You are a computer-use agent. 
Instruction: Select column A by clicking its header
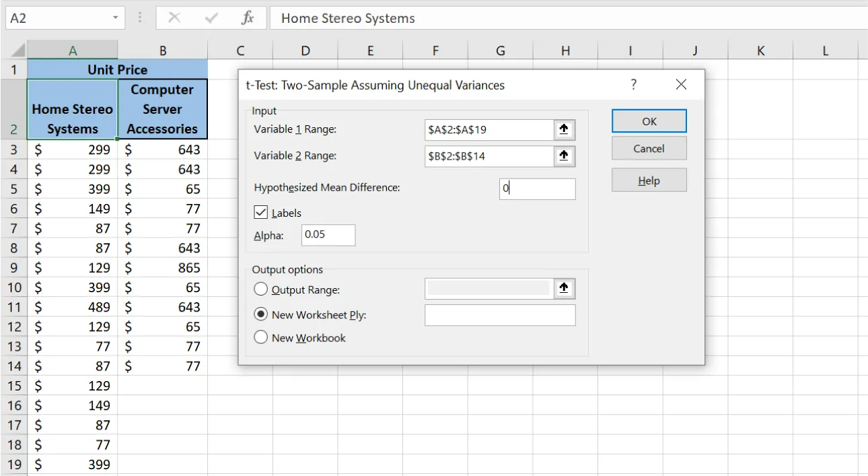click(72, 50)
